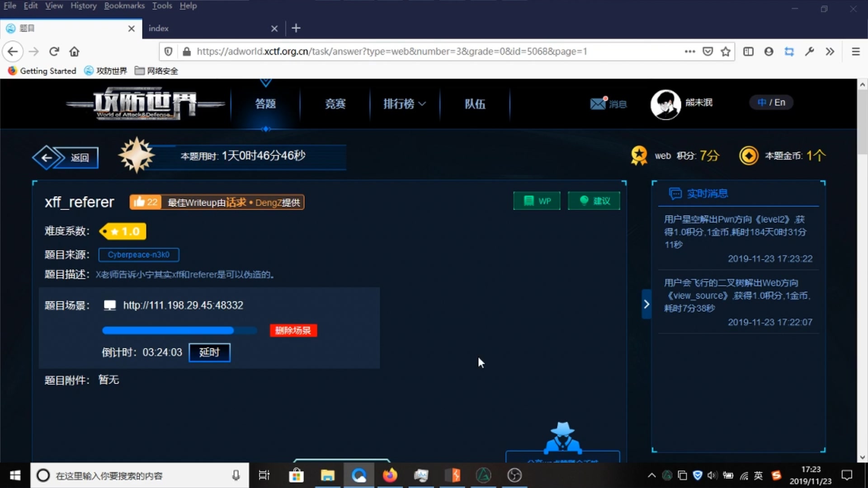Open the Firefox account icon
This screenshot has height=488, width=868.
pos(769,52)
